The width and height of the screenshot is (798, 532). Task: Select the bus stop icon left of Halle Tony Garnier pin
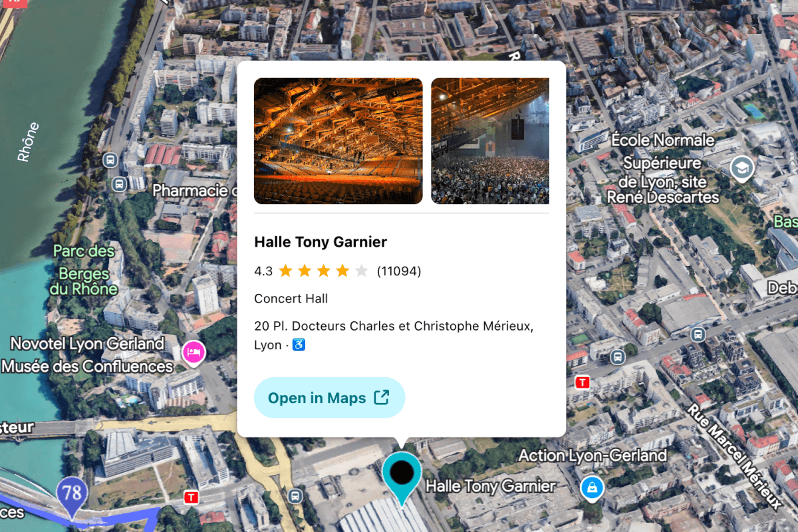(296, 495)
